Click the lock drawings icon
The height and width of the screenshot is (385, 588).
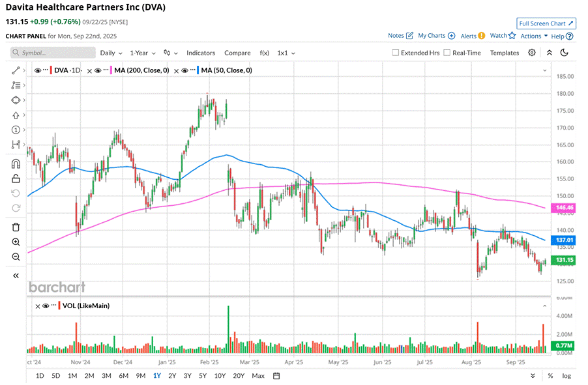pos(16,178)
